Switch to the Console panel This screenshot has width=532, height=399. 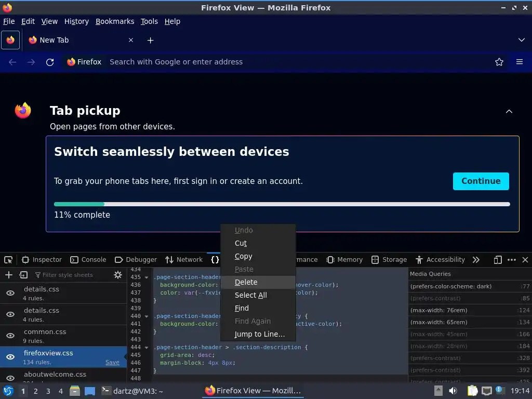pyautogui.click(x=88, y=260)
